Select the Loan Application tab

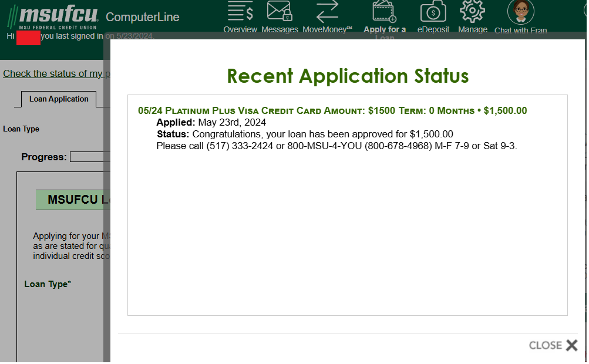59,99
